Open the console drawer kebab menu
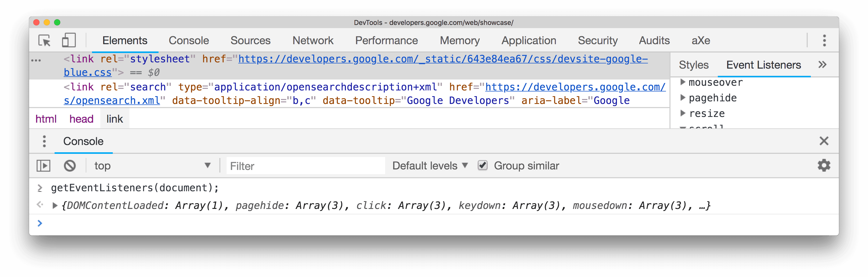 coord(44,141)
